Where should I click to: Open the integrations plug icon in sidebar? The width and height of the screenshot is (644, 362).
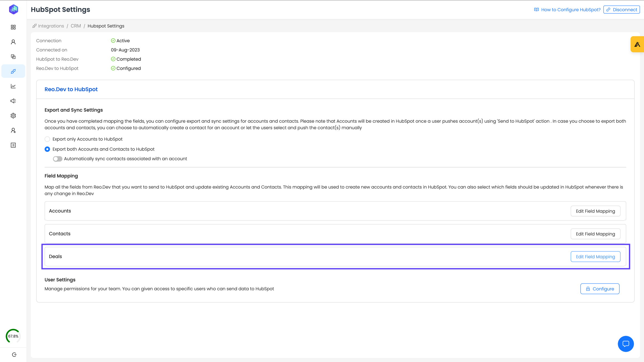pyautogui.click(x=13, y=72)
